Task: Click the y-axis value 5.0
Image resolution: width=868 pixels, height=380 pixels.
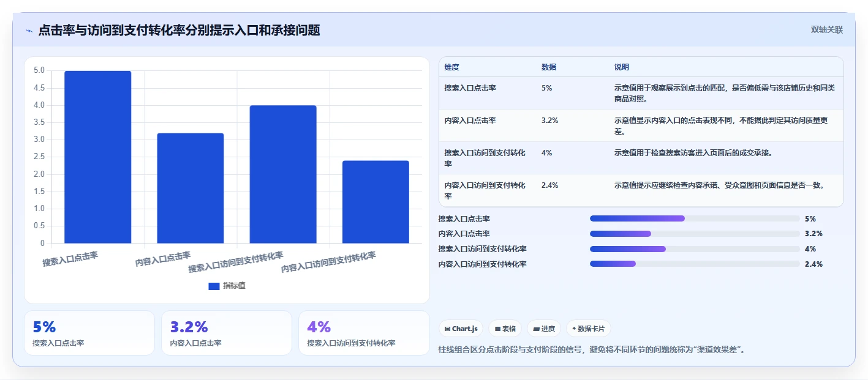Action: (39, 70)
